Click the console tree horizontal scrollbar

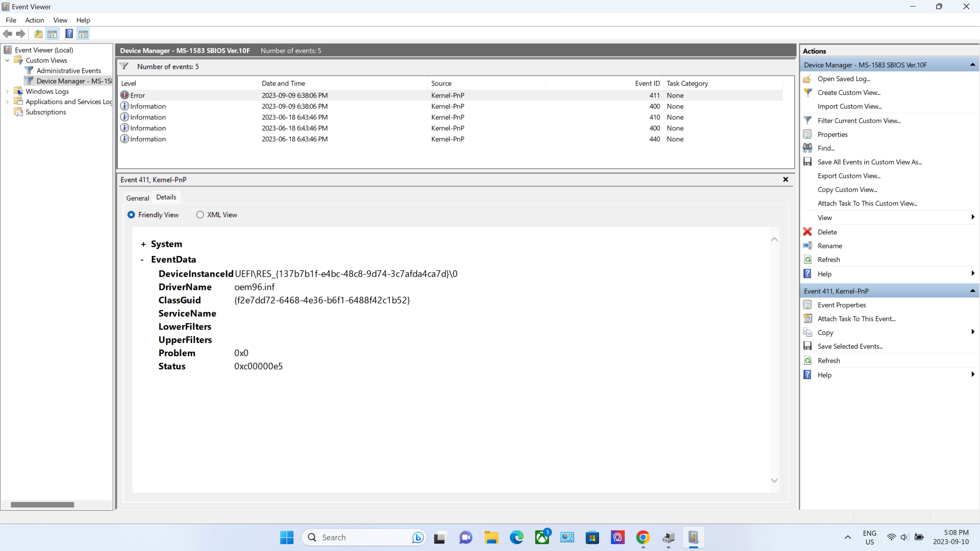(x=42, y=505)
